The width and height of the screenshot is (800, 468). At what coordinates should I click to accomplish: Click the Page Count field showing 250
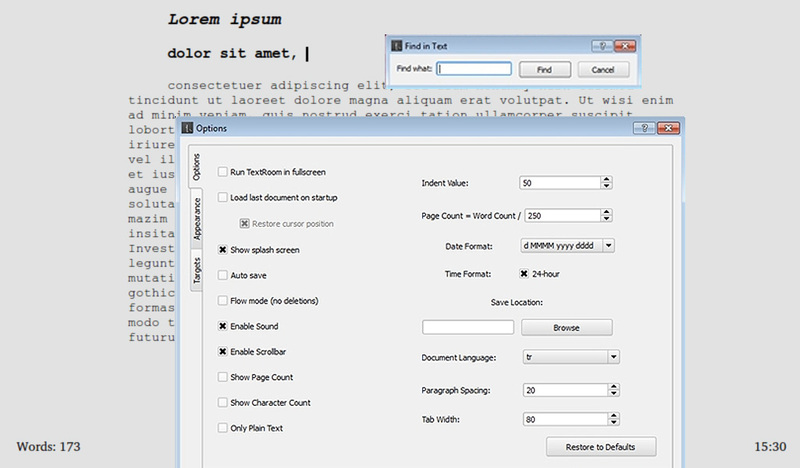[x=563, y=215]
